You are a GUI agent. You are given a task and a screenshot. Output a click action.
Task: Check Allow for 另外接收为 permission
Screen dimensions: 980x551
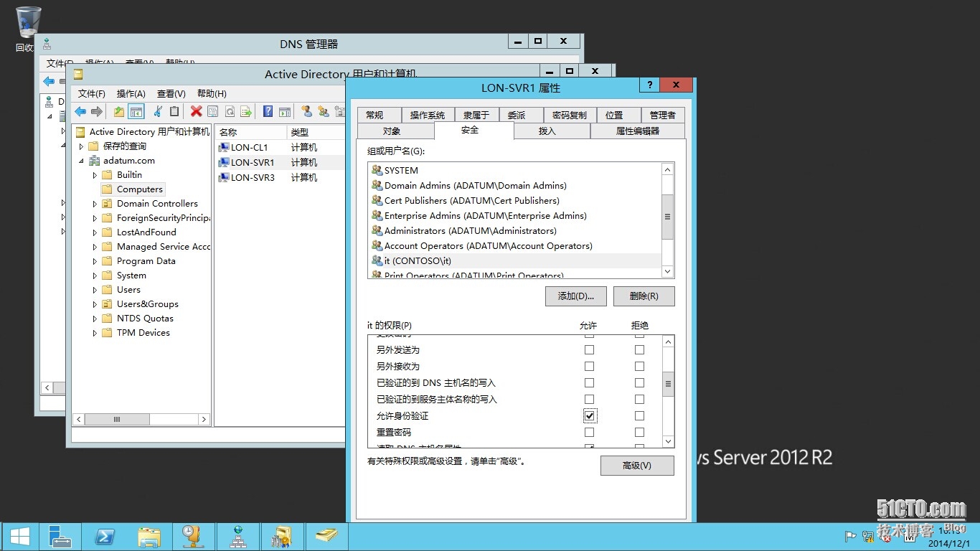[589, 367]
